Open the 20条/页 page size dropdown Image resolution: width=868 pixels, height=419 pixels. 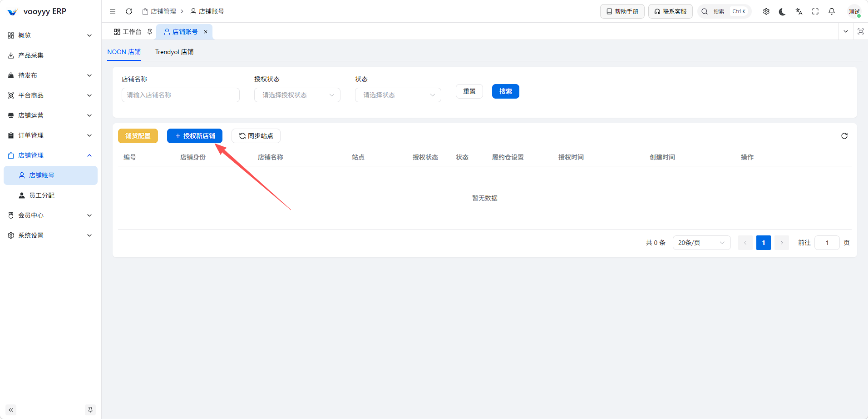(x=702, y=243)
